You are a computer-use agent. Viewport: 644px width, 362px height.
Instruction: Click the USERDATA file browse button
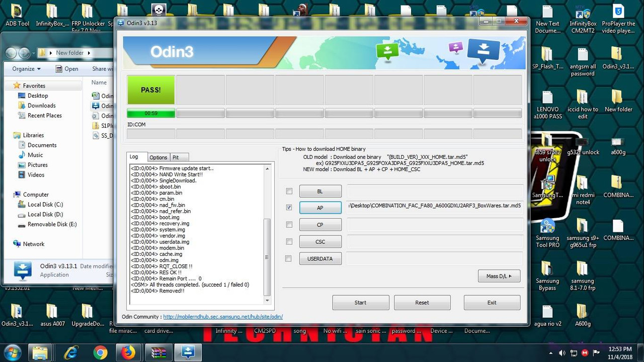click(x=320, y=259)
